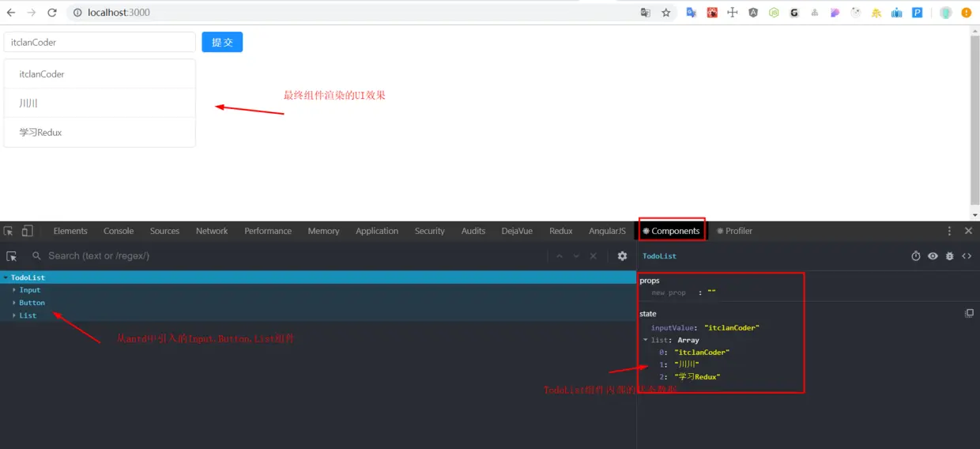The height and width of the screenshot is (449, 980).
Task: Click the component search text field
Action: point(292,256)
